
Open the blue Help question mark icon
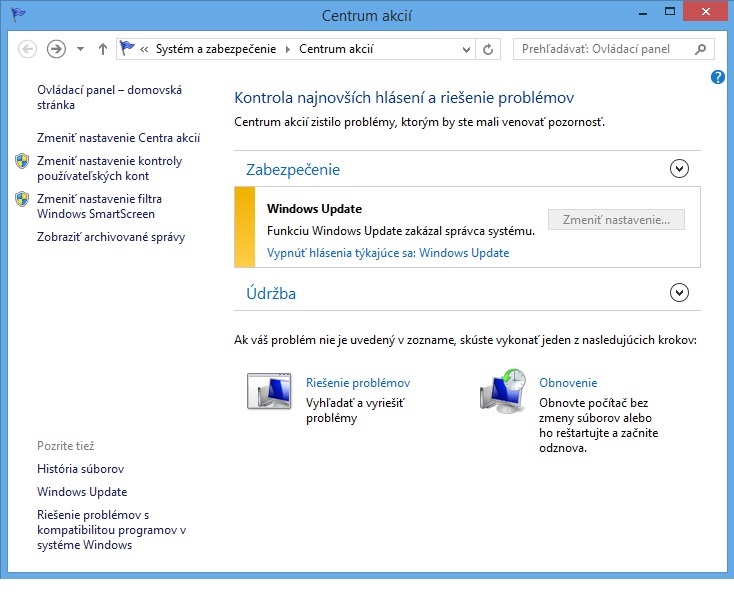click(718, 77)
